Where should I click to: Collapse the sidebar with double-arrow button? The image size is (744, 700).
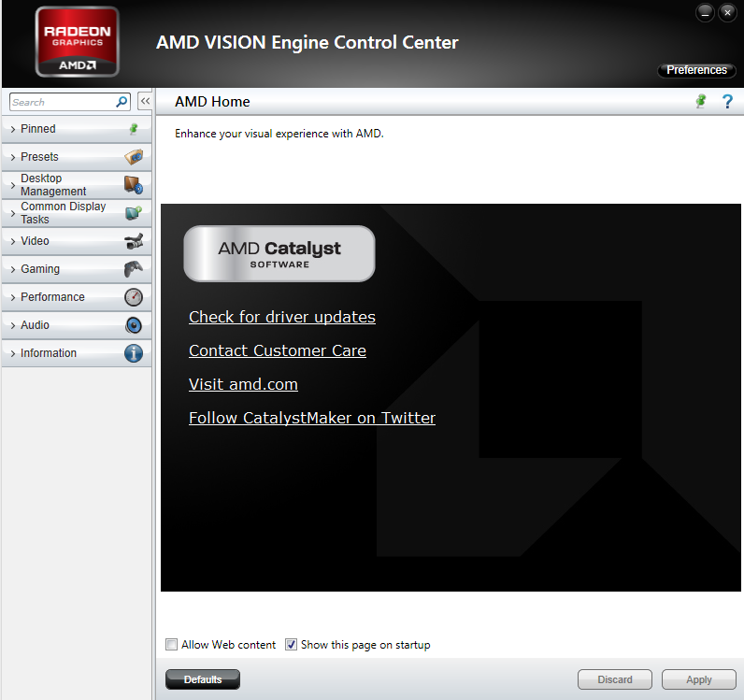pyautogui.click(x=145, y=101)
